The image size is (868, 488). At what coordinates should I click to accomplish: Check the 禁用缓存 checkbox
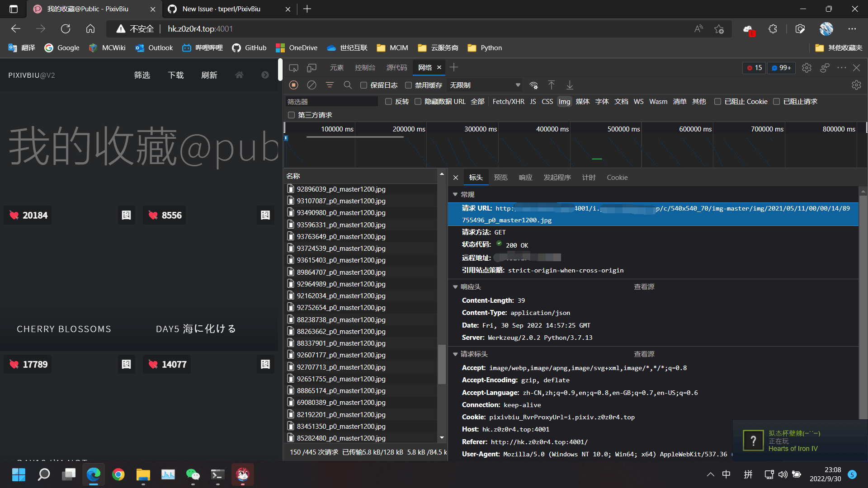pos(408,85)
